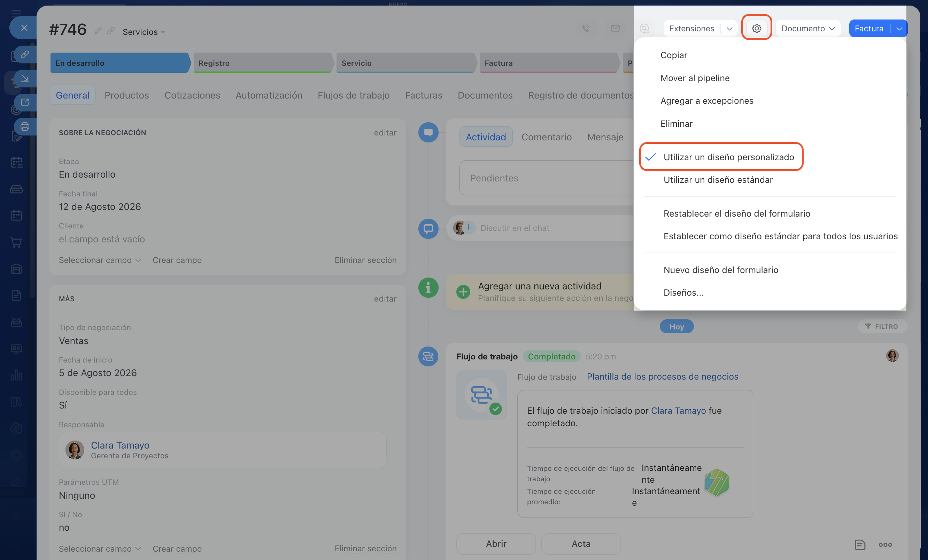Screen dimensions: 928x560
Task: Click the bar chart icon in the left sidebar
Action: pyautogui.click(x=16, y=375)
